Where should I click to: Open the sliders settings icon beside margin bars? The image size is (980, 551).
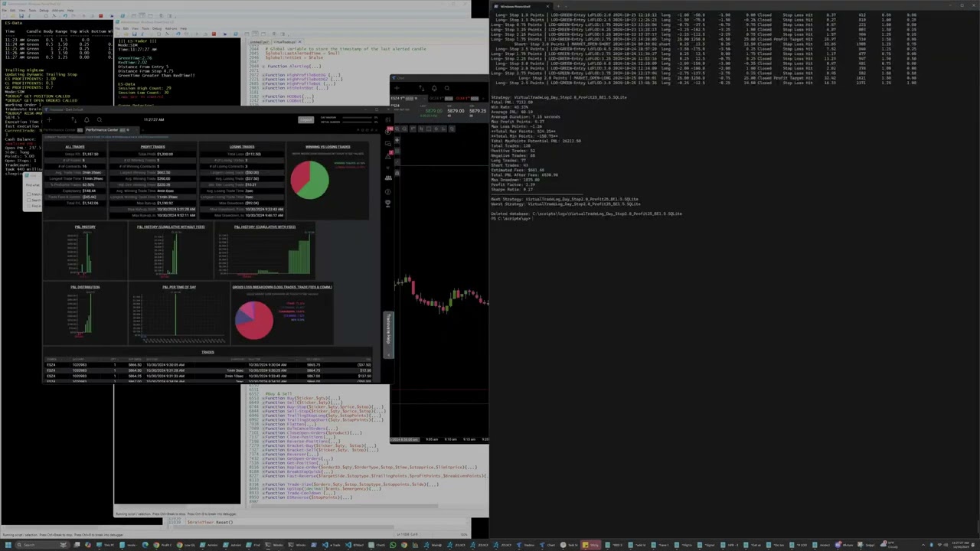[x=388, y=120]
